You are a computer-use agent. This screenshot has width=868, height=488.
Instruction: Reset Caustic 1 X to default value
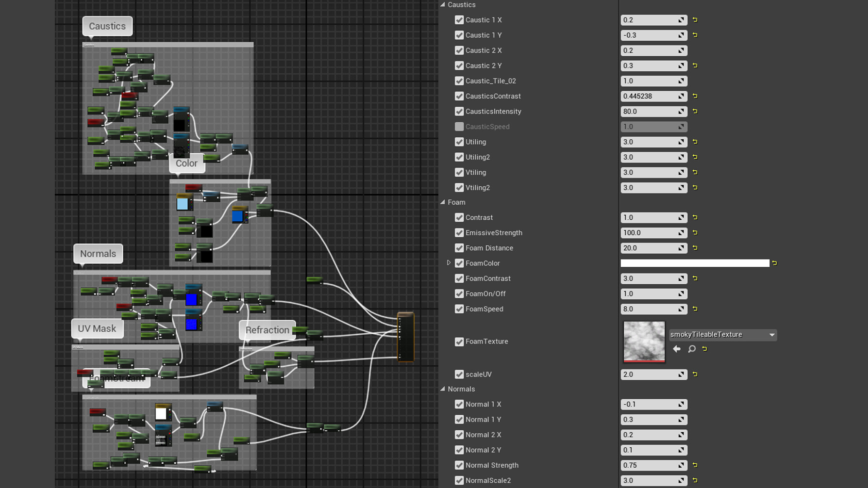695,20
